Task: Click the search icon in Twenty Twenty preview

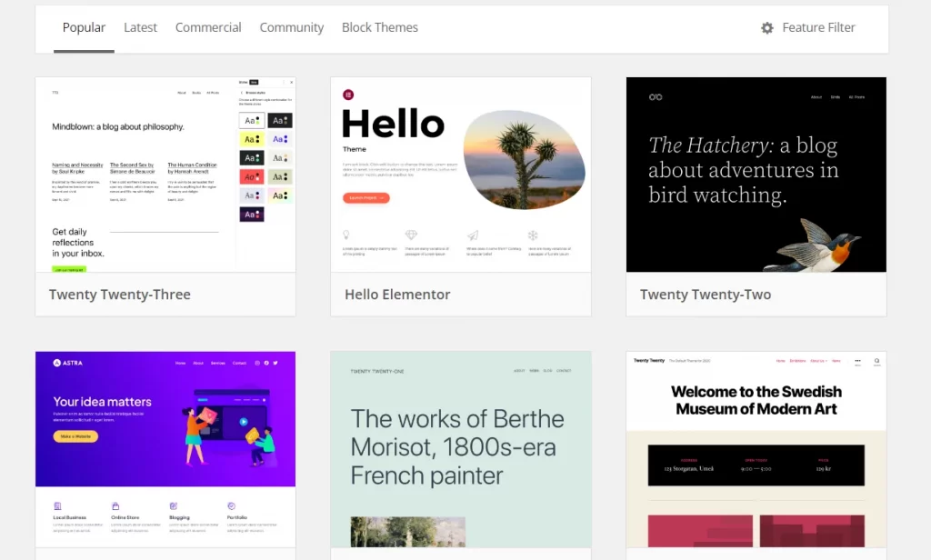Action: click(x=876, y=361)
